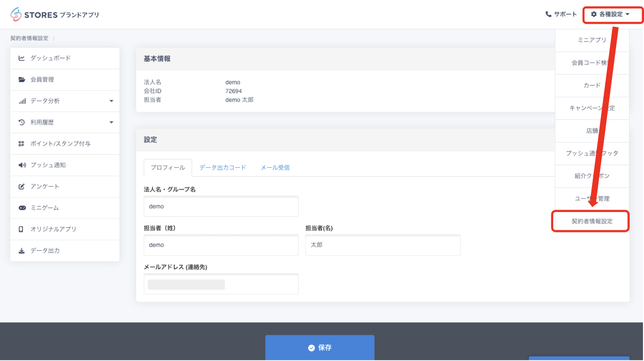Click the QR code points/stamp icon
This screenshot has width=644, height=361.
pyautogui.click(x=21, y=144)
